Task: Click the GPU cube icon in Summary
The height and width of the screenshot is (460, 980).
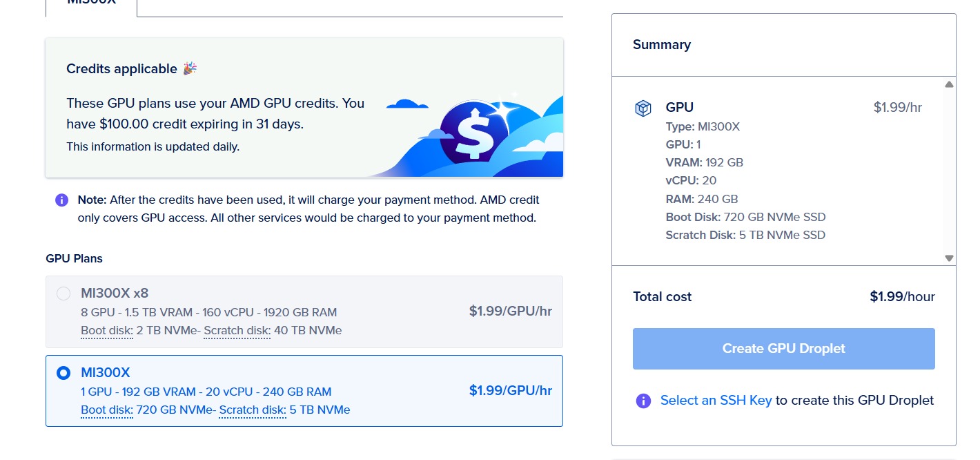Action: tap(643, 108)
